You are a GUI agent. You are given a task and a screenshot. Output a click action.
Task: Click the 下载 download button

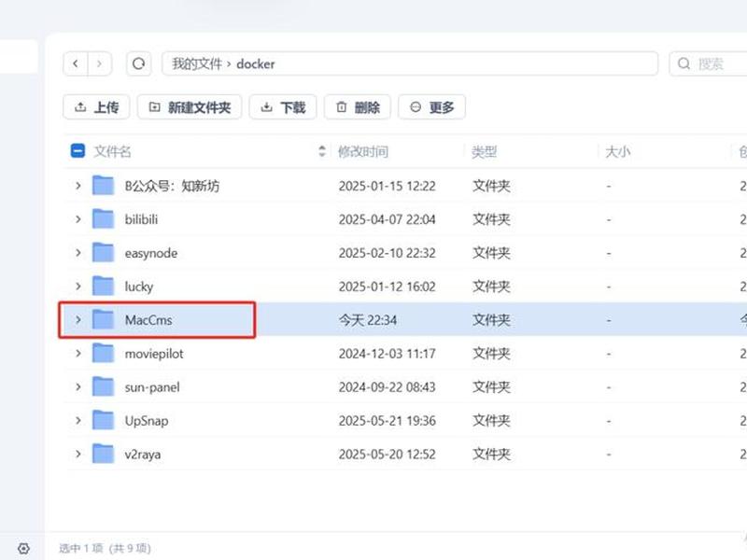pyautogui.click(x=283, y=107)
